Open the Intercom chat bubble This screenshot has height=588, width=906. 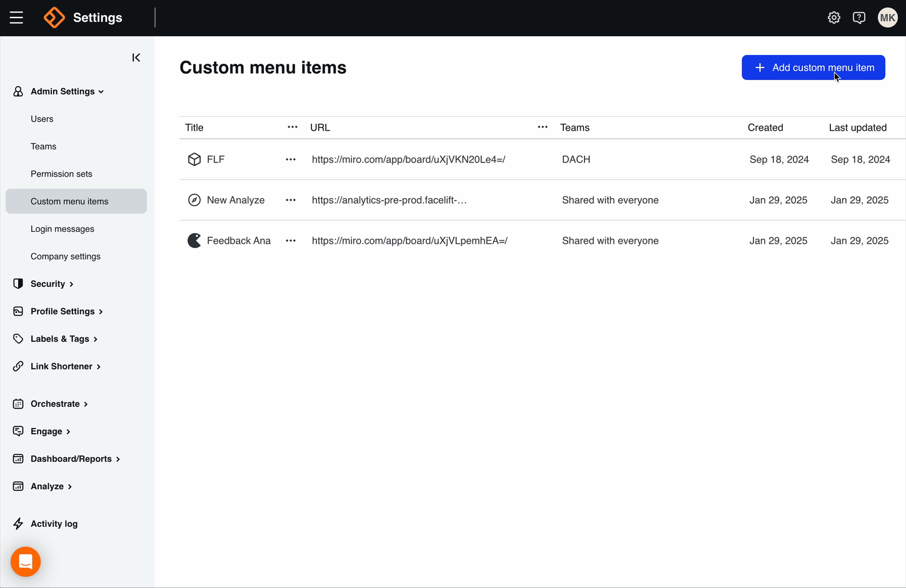coord(25,561)
